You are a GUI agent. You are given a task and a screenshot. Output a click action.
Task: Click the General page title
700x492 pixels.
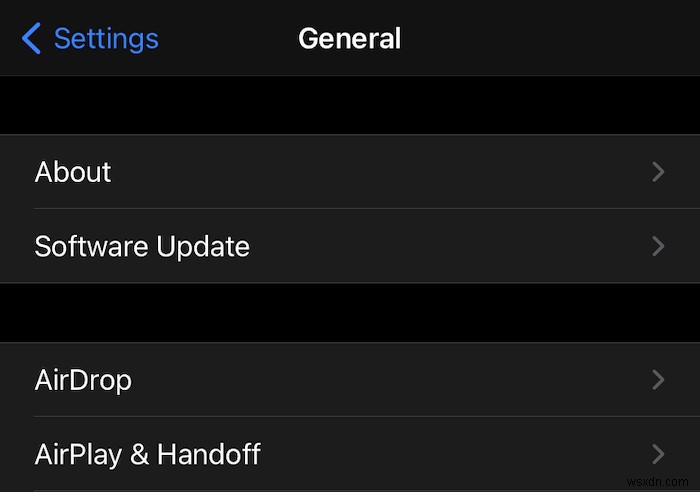tap(349, 39)
